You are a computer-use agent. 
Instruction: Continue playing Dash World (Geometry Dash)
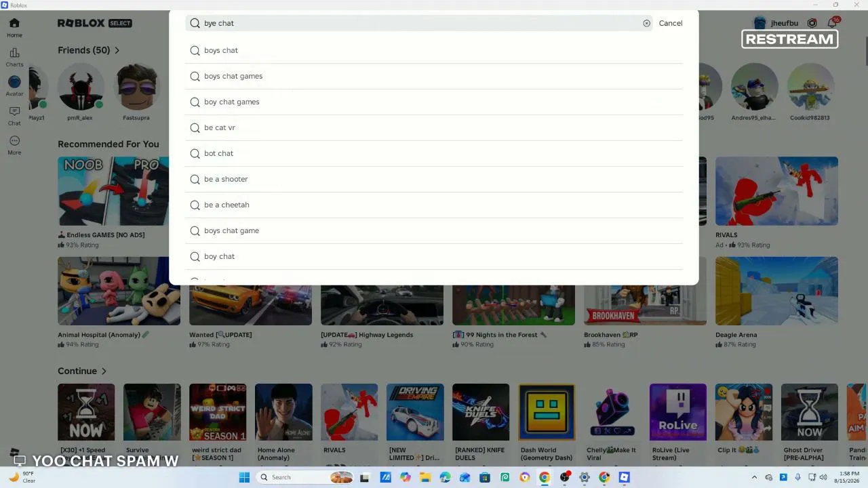(x=547, y=412)
